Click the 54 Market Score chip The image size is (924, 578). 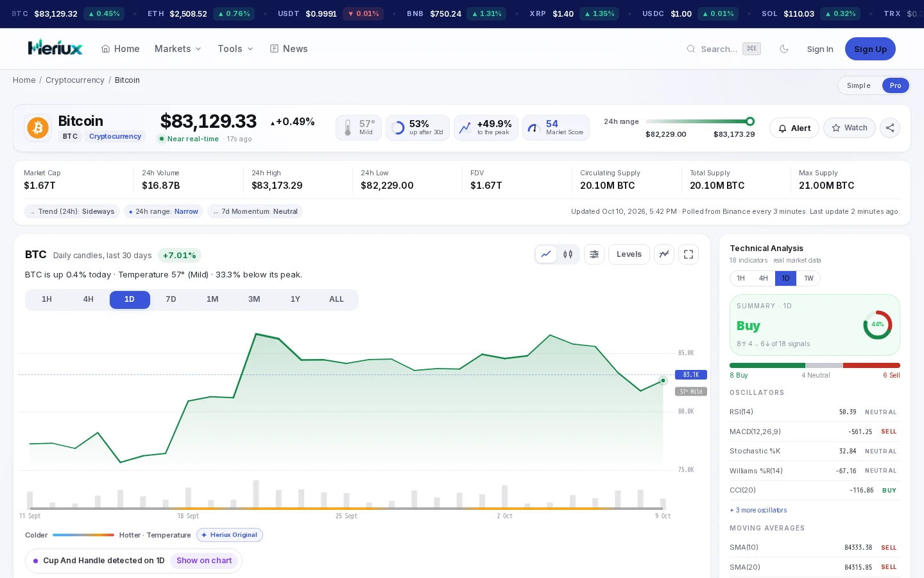pos(556,128)
